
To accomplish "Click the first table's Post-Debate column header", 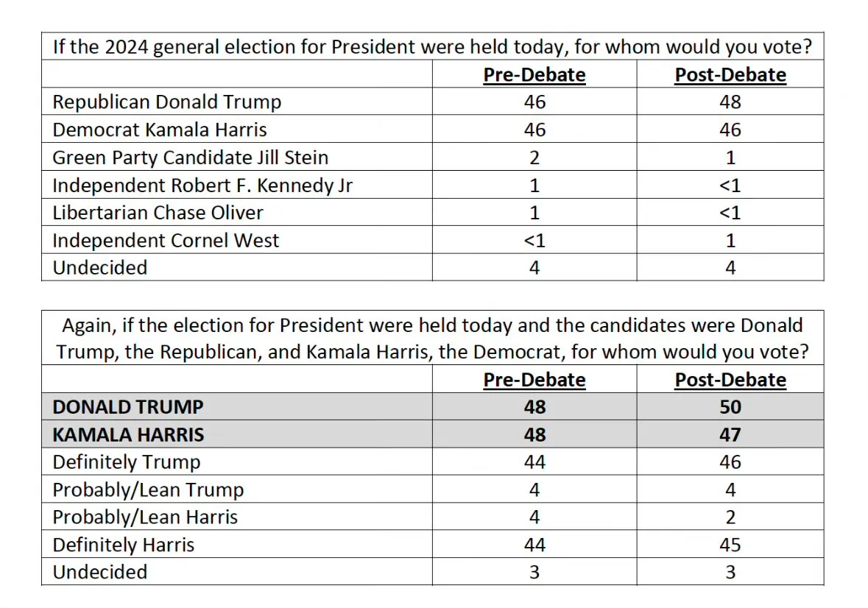I will coord(730,74).
